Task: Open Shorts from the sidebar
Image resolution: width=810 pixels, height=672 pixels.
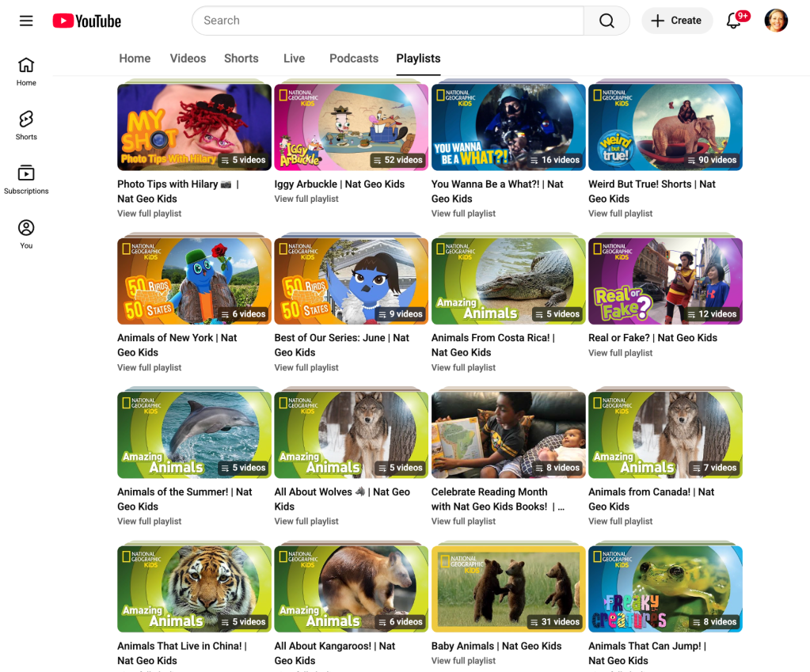Action: click(26, 125)
